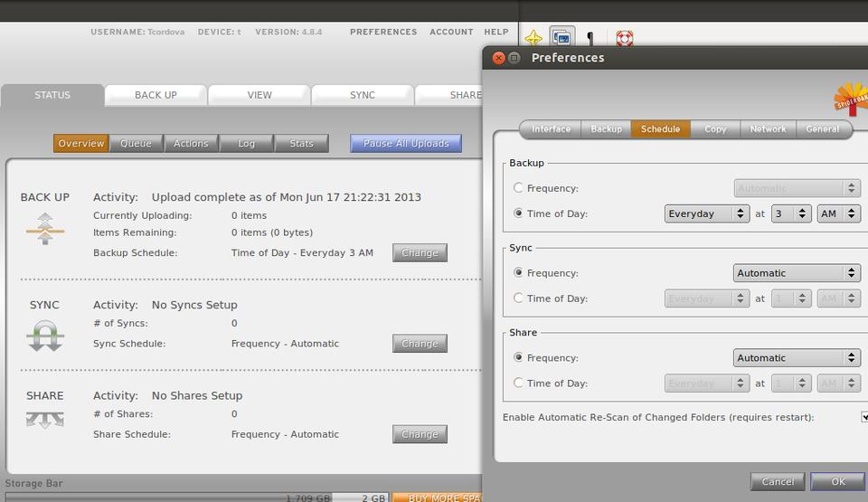868x502 pixels.
Task: Select the Sync Frequency radio button
Action: click(x=518, y=272)
